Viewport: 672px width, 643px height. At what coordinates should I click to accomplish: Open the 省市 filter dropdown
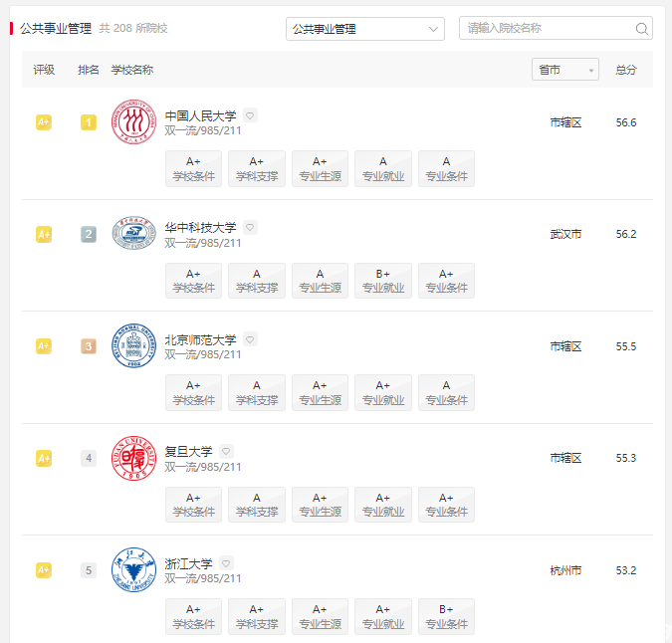pyautogui.click(x=565, y=70)
